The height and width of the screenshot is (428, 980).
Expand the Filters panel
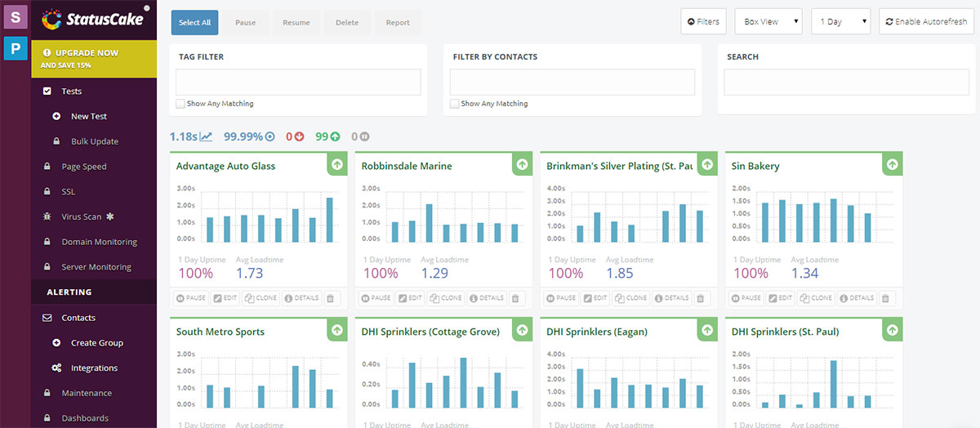703,21
